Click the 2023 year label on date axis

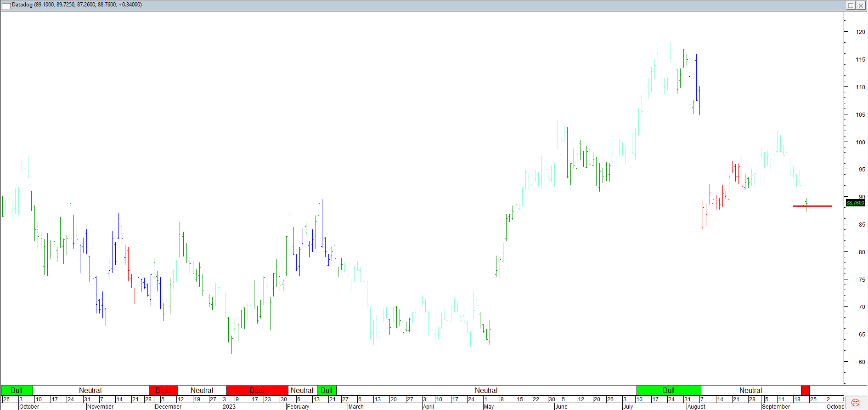pyautogui.click(x=229, y=406)
